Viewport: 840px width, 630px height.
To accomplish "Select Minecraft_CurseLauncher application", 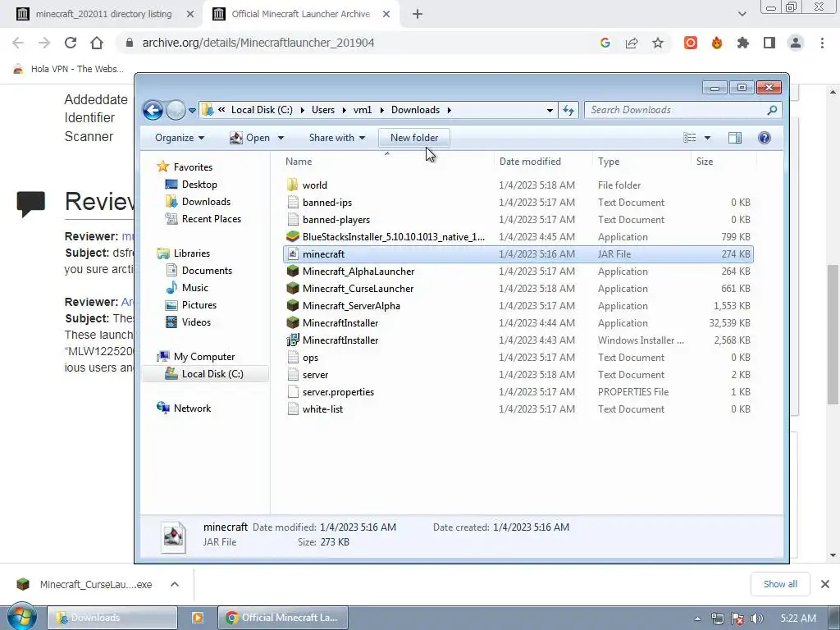I will (358, 289).
